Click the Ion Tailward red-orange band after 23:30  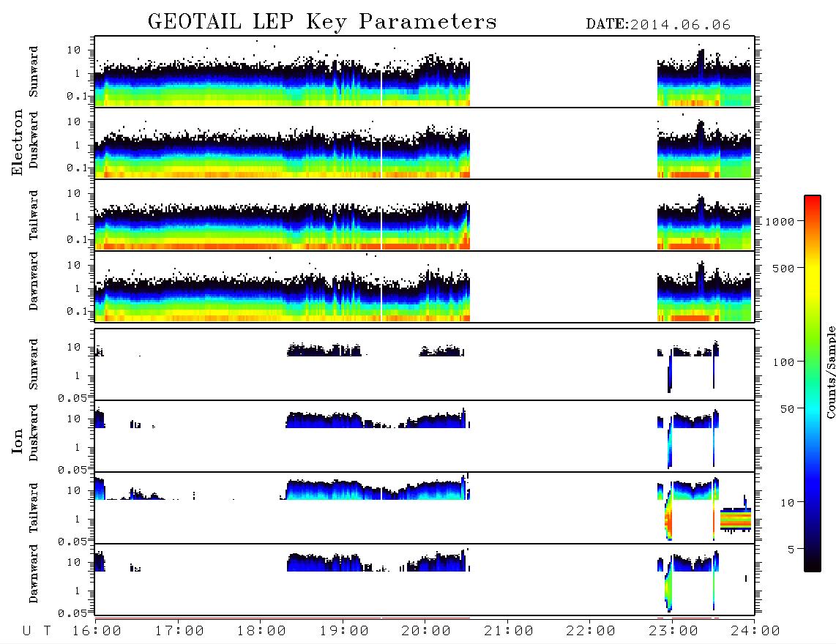click(735, 520)
